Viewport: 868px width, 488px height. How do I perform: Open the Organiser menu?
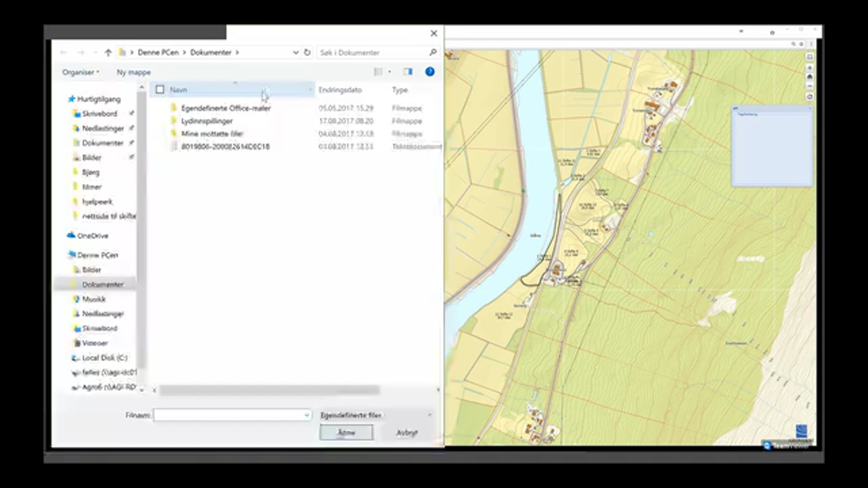pyautogui.click(x=80, y=72)
